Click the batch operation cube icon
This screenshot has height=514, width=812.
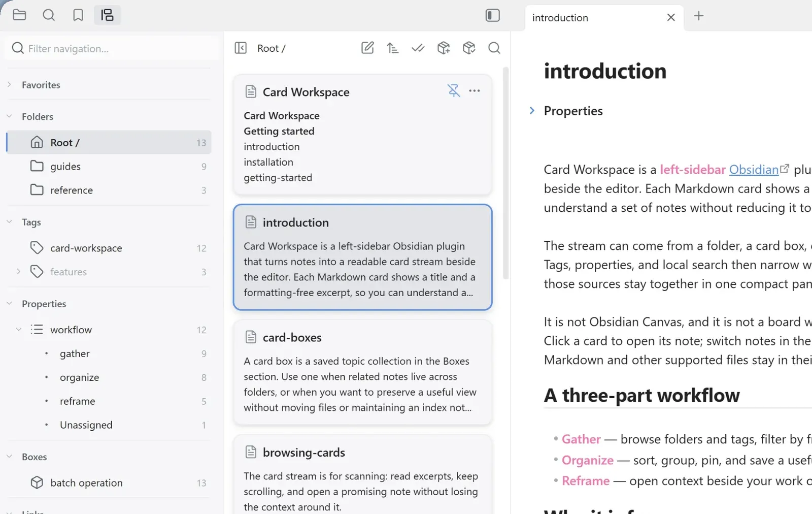tap(37, 483)
